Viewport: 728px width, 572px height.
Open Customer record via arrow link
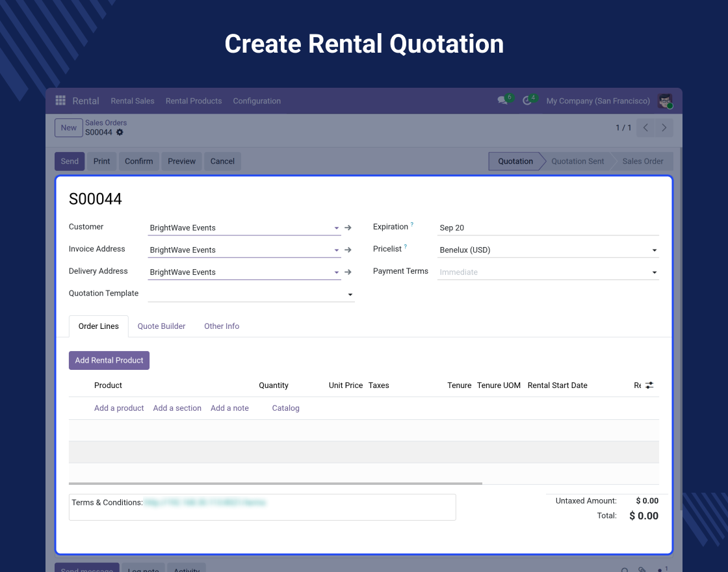(x=348, y=227)
